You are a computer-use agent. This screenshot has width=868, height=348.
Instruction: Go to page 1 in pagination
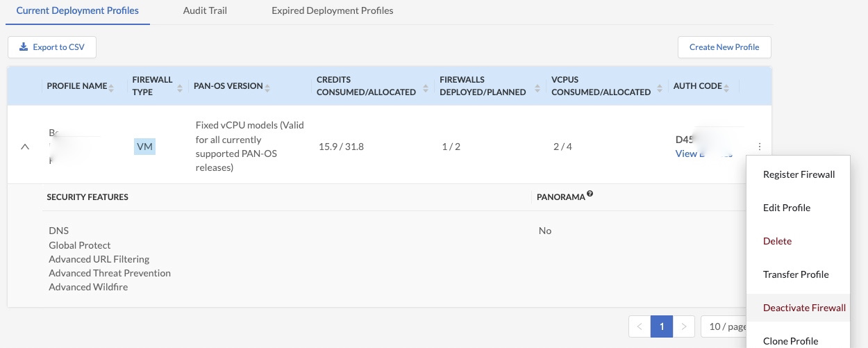click(x=662, y=326)
